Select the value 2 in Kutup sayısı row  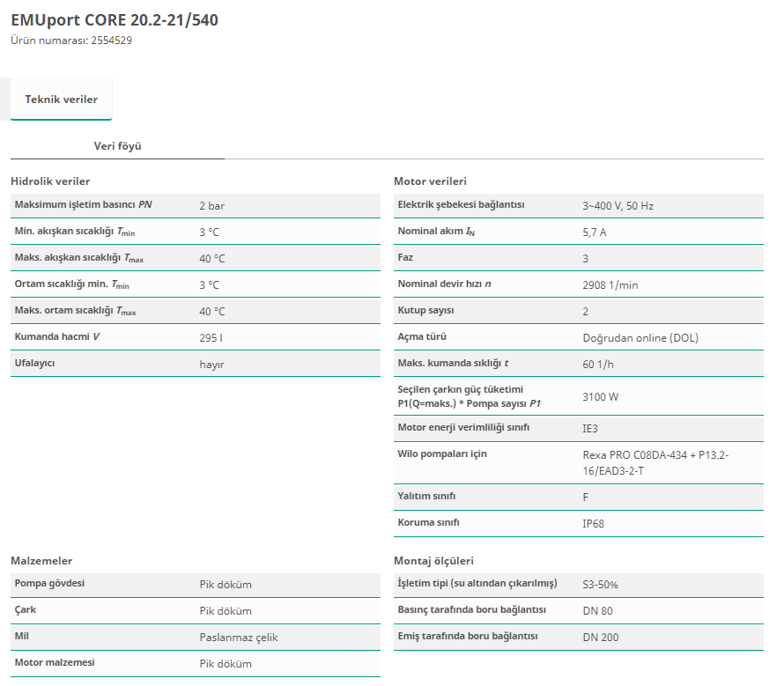tap(586, 312)
